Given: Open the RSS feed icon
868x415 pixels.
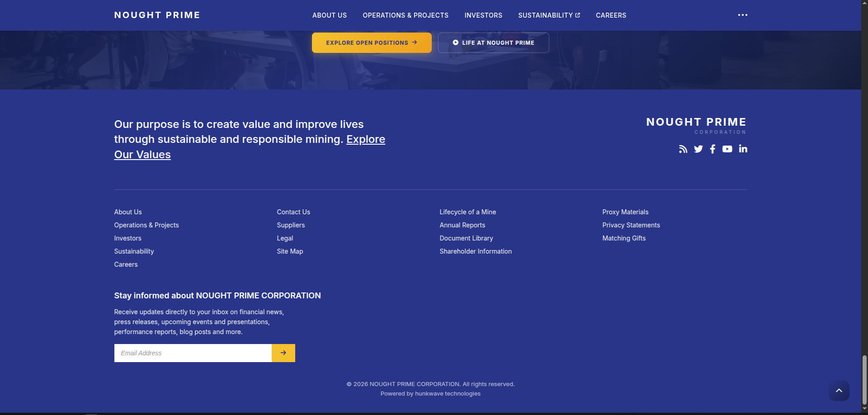Looking at the screenshot, I should click(x=683, y=149).
